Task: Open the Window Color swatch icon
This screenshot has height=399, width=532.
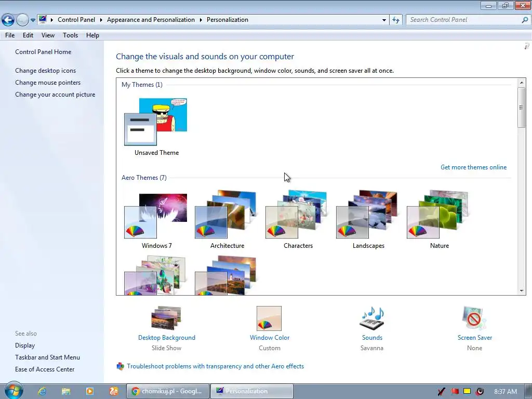Action: 269,318
